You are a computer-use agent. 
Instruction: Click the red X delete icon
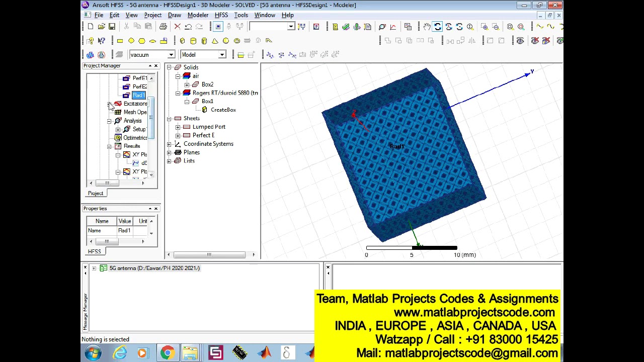(x=177, y=27)
